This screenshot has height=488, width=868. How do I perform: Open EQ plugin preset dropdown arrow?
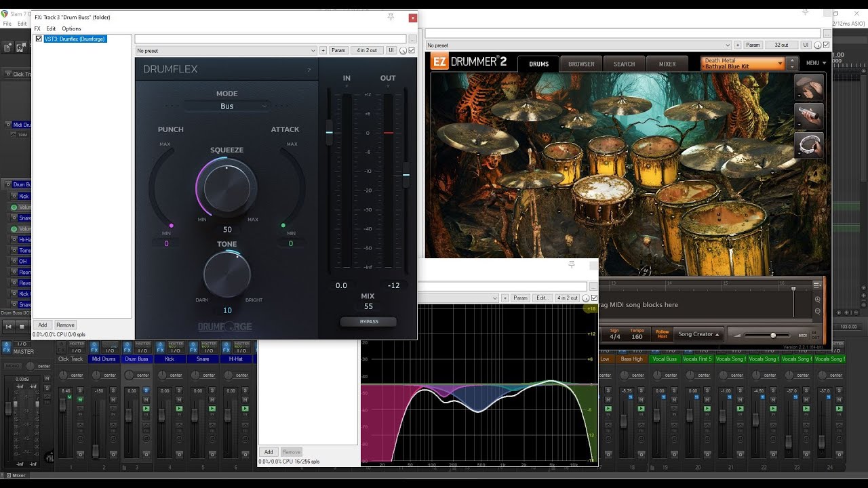coord(494,298)
